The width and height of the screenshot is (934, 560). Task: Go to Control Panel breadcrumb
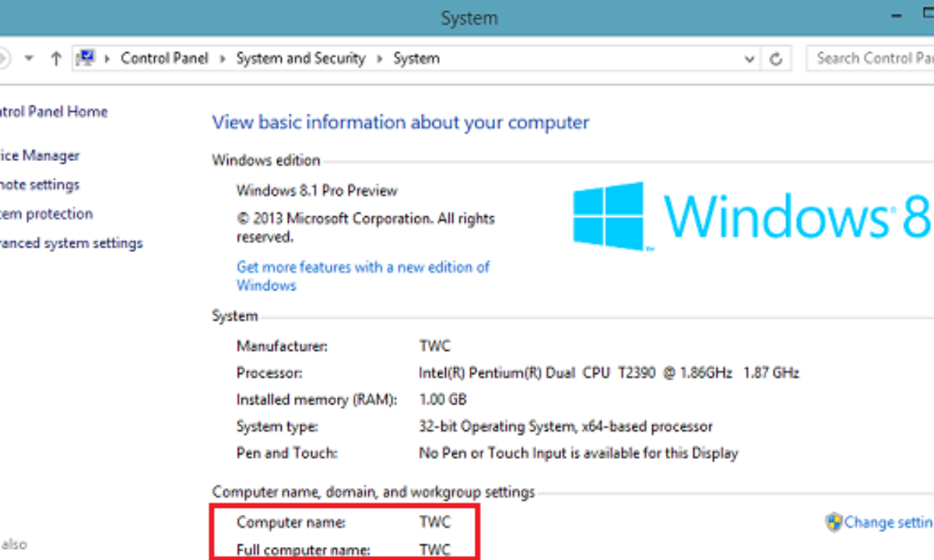(164, 58)
